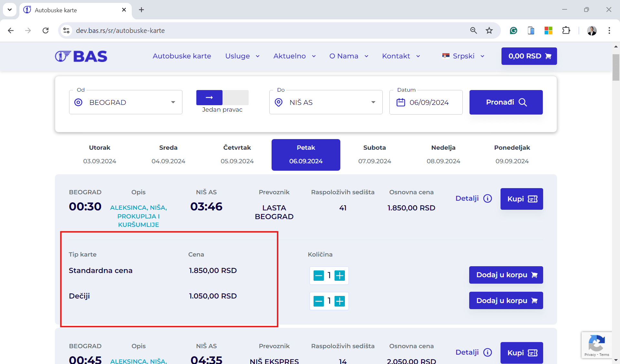This screenshot has width=620, height=364.
Task: Select Subota 07.09.2024 tab
Action: click(375, 155)
